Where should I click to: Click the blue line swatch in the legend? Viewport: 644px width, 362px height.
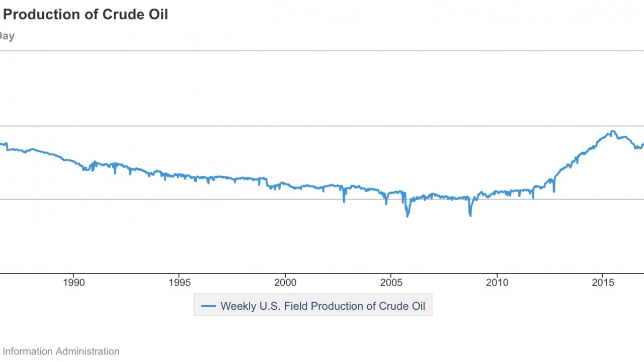coord(208,306)
